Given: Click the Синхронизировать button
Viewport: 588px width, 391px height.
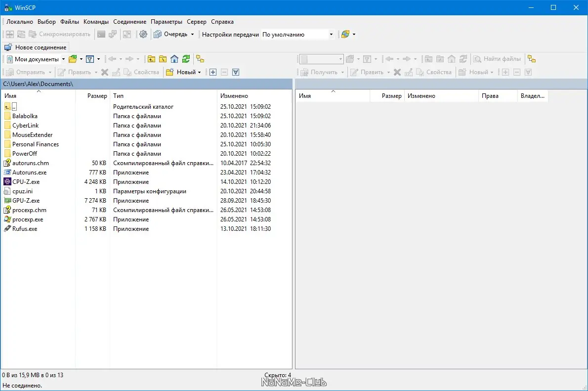Looking at the screenshot, I should [x=60, y=34].
